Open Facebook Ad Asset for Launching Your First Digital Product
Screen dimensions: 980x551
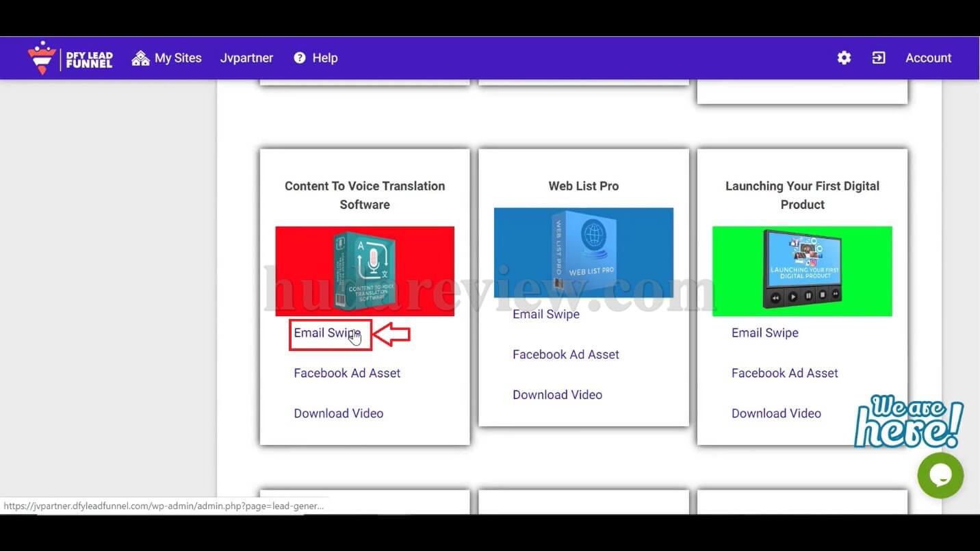click(785, 373)
